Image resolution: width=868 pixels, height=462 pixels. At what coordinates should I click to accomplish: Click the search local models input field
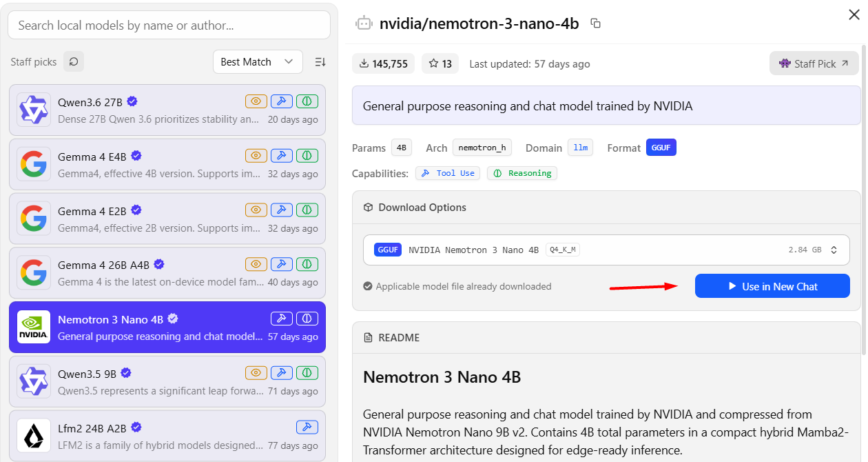(x=169, y=26)
